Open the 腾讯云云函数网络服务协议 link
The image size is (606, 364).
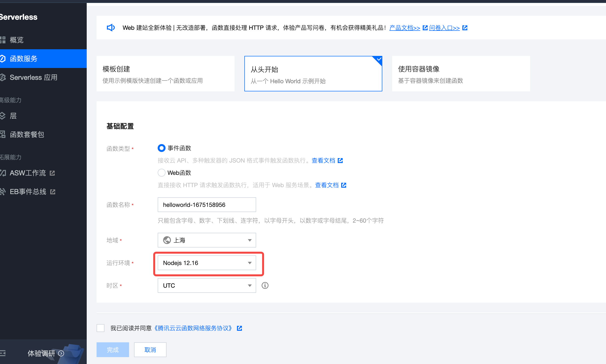pyautogui.click(x=193, y=328)
